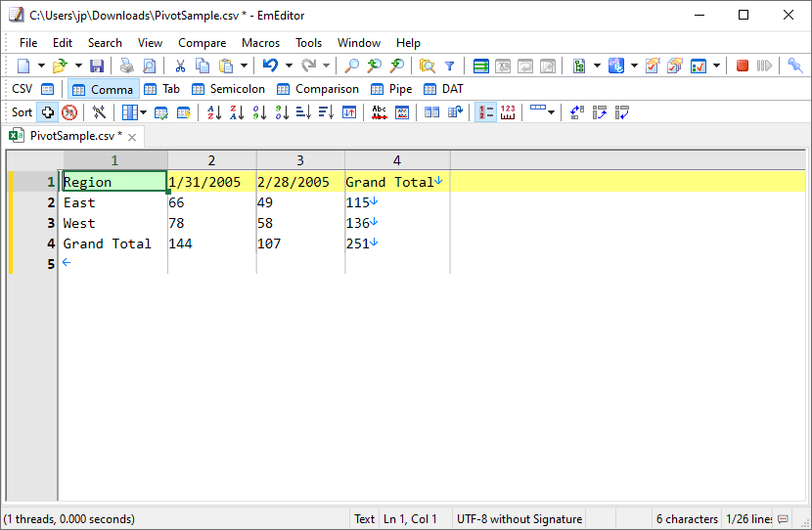Open the Search menu

105,43
